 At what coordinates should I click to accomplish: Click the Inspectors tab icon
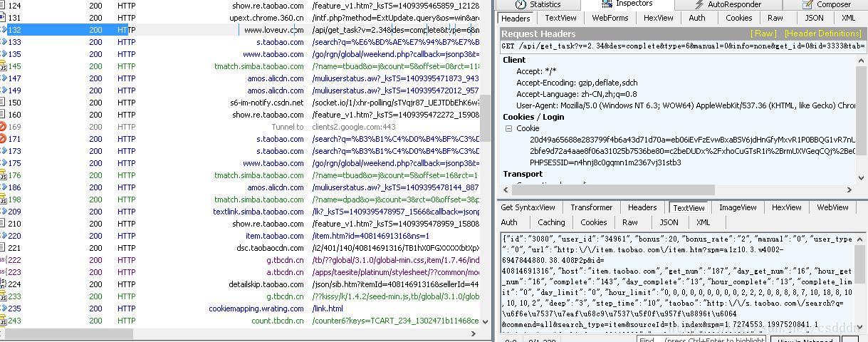tap(607, 4)
